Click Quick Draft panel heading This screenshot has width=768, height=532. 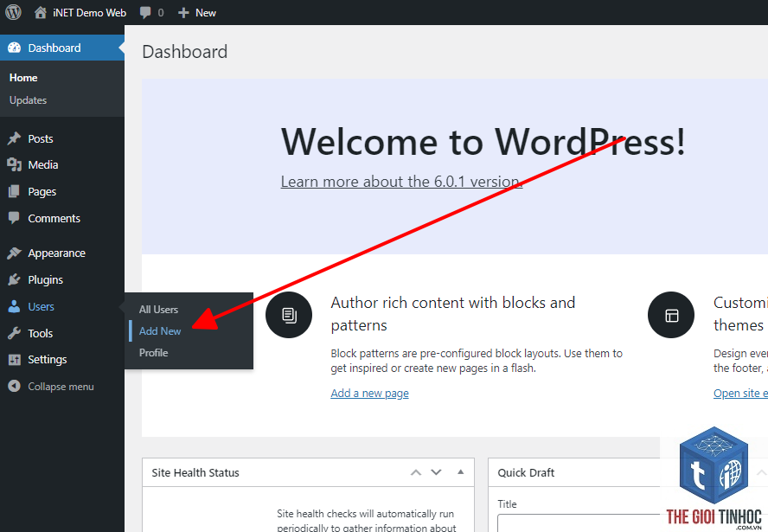point(526,472)
